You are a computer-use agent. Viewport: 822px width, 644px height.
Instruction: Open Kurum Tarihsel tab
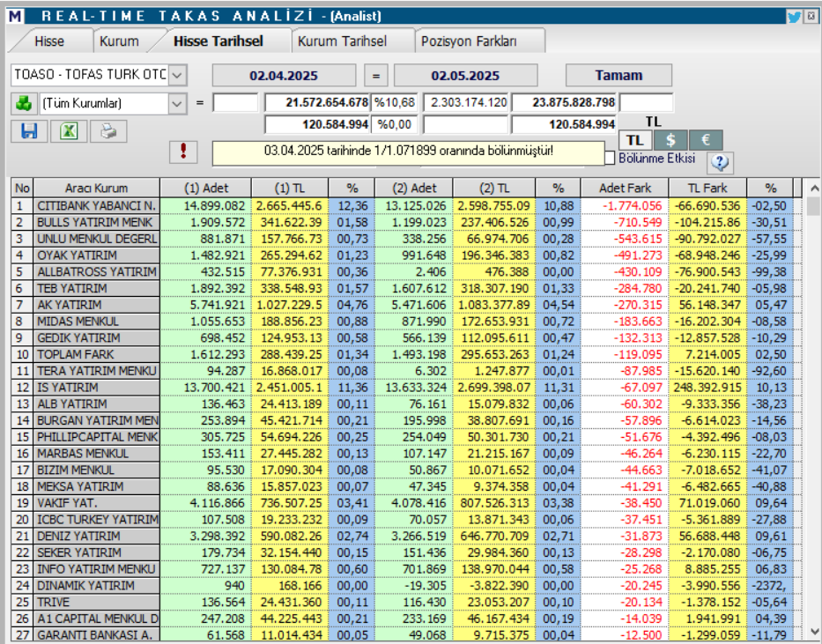[x=343, y=41]
